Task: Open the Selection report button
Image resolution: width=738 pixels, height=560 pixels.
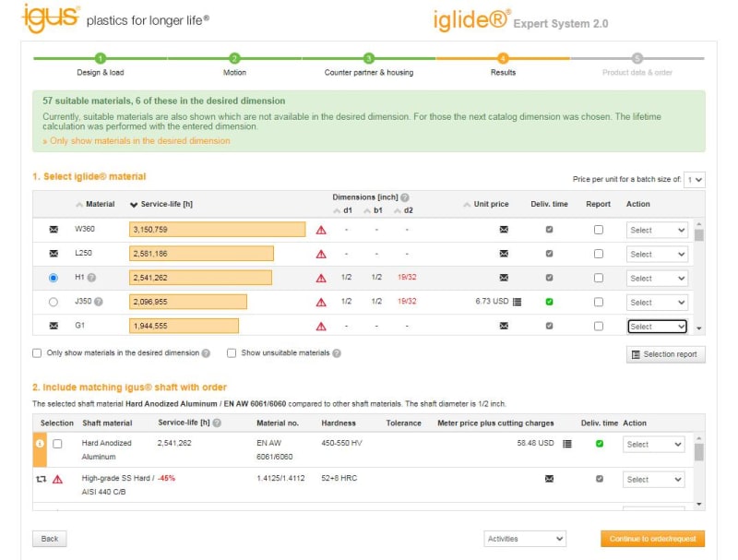Action: (665, 354)
